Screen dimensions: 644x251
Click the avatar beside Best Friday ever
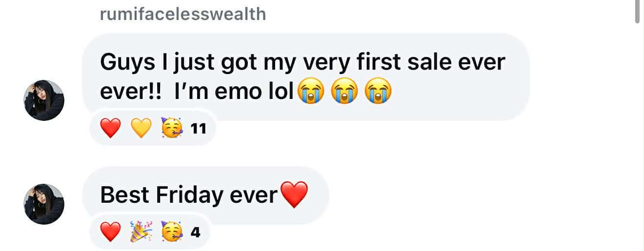(x=44, y=204)
